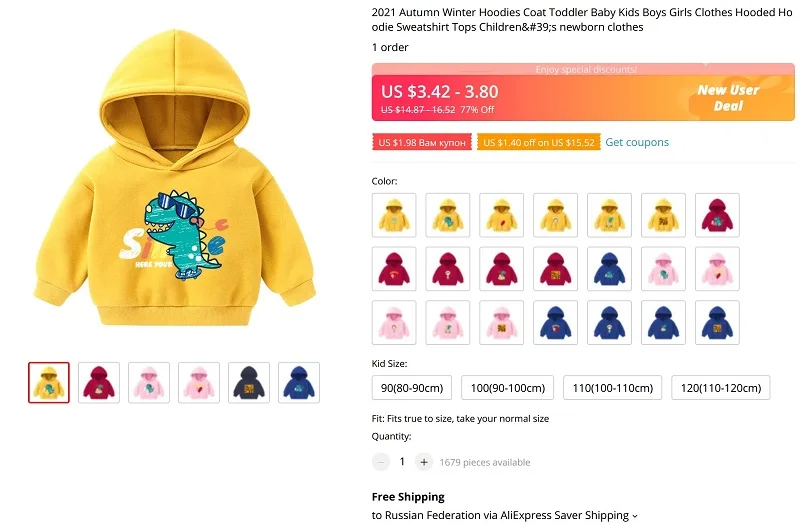Image resolution: width=800 pixels, height=524 pixels.
Task: Choose the first blue hoodie swatch in second row
Action: pos(609,269)
